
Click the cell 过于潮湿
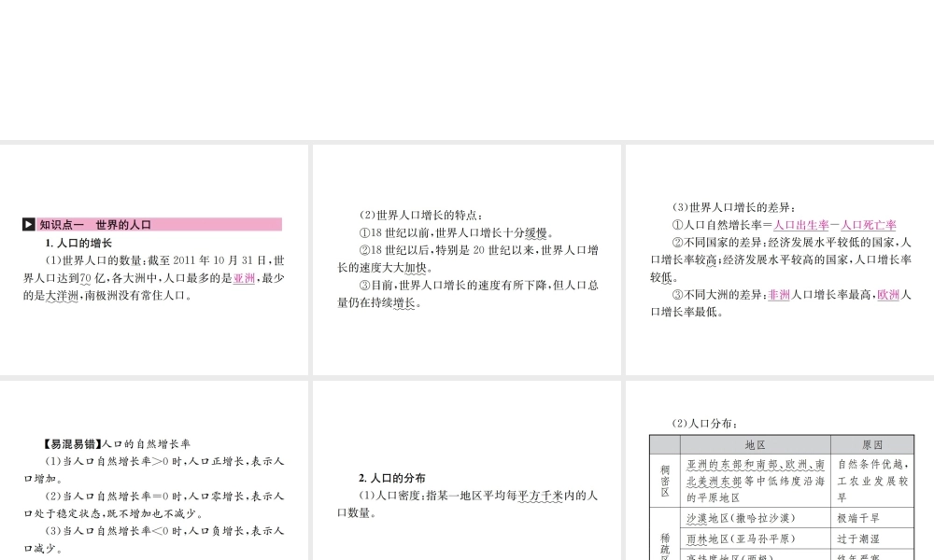tap(872, 539)
